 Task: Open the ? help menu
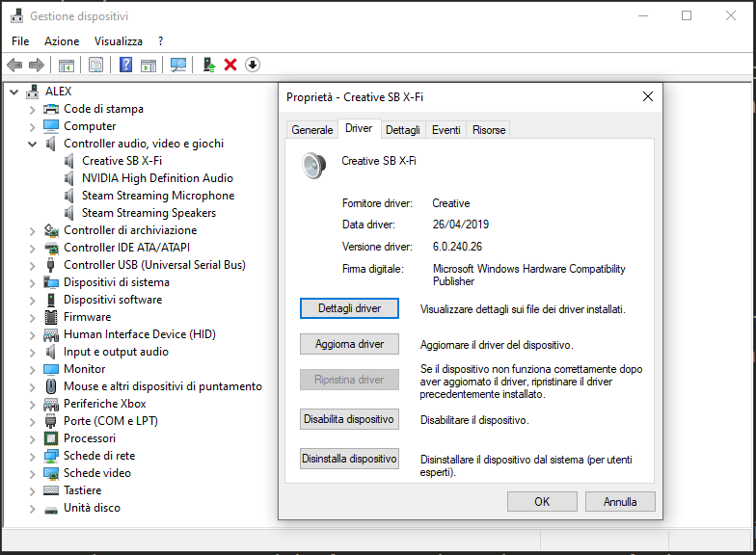click(x=160, y=41)
